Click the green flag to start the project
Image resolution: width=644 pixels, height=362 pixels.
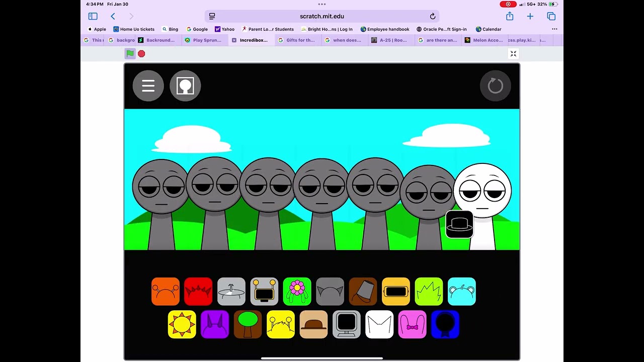[x=130, y=53]
